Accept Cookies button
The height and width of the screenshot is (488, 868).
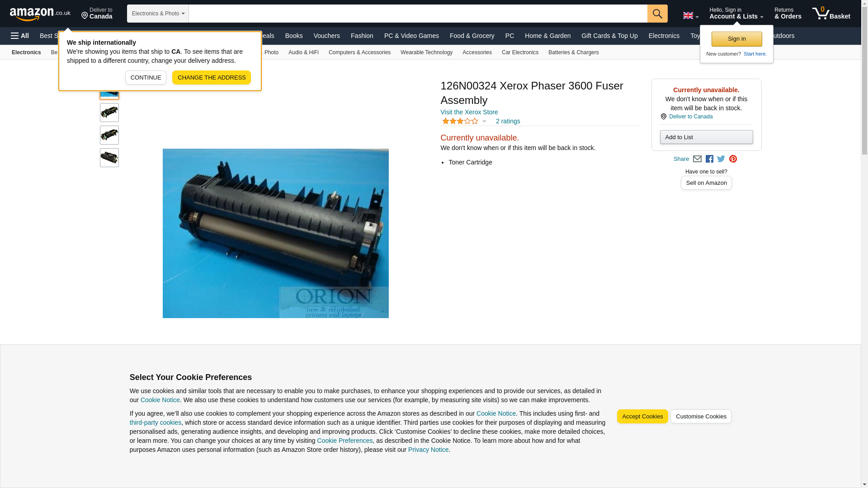642,417
